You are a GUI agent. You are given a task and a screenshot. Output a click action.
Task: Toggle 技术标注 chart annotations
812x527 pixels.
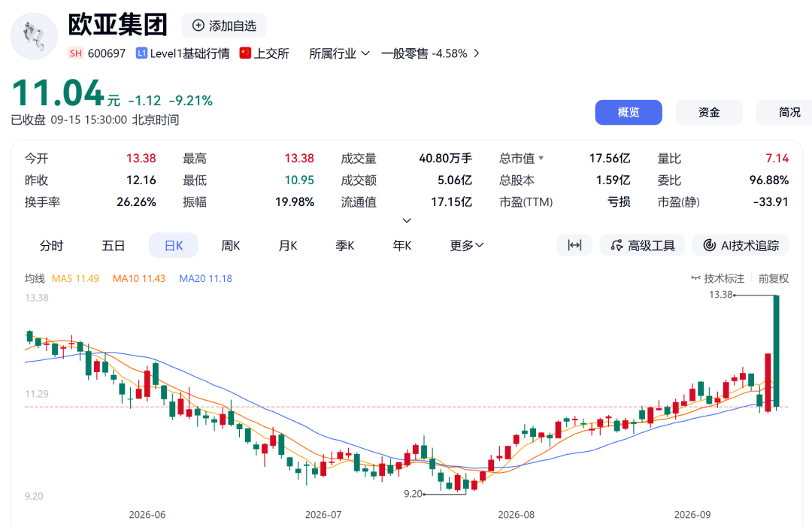(718, 278)
